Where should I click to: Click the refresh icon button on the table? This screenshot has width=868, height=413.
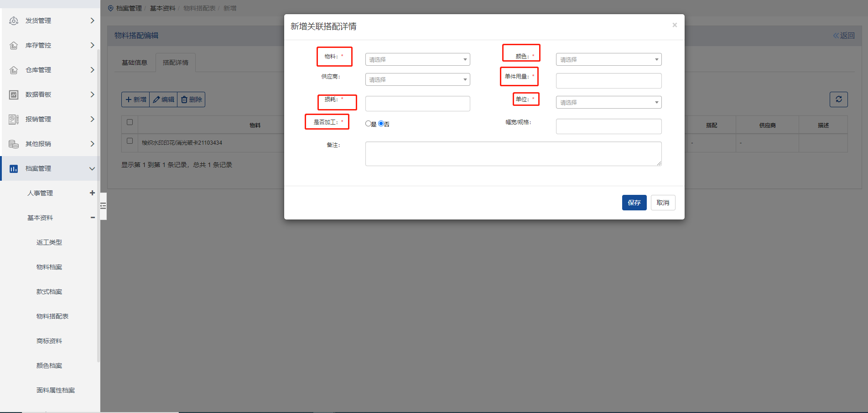(x=838, y=99)
